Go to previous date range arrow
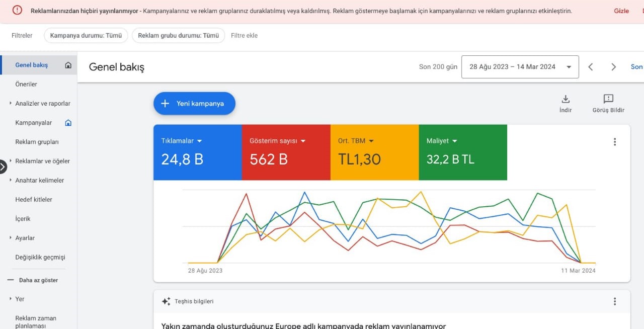This screenshot has width=644, height=329. click(x=591, y=67)
